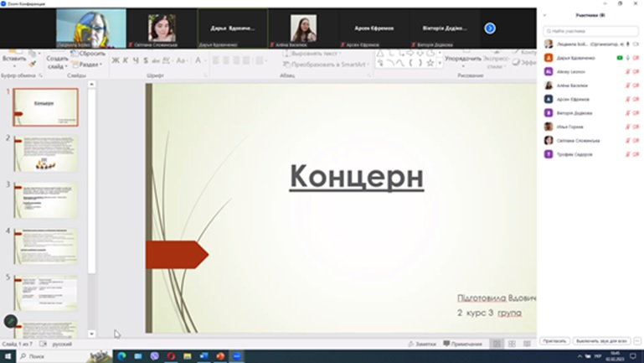The width and height of the screenshot is (644, 363).
Task: Open Microsoft Edge from taskbar
Action: point(121,356)
